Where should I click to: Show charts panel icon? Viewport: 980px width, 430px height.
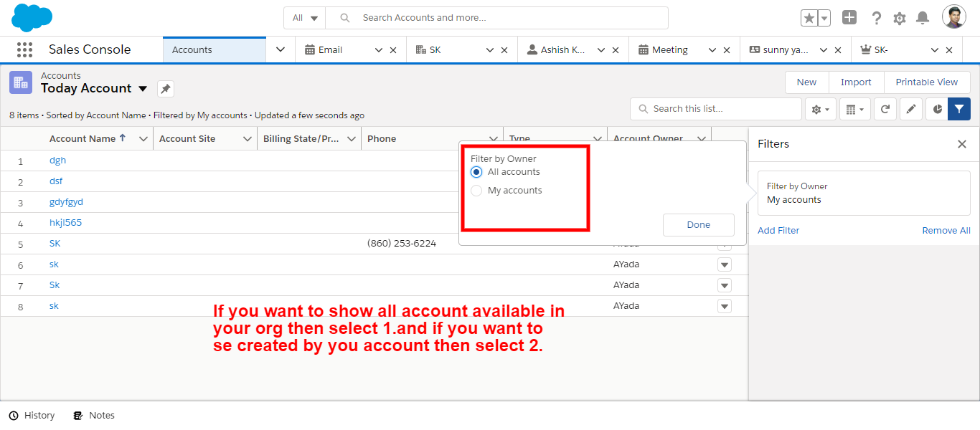point(937,109)
